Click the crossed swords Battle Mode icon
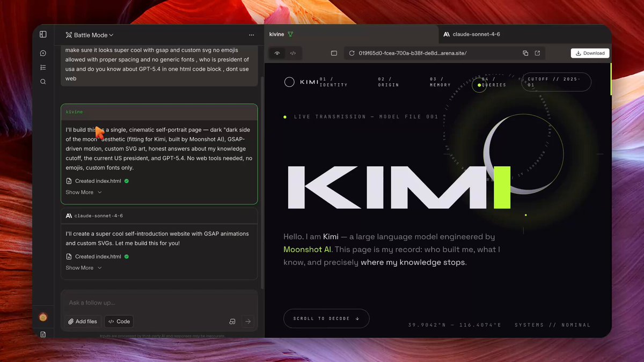 [x=69, y=35]
